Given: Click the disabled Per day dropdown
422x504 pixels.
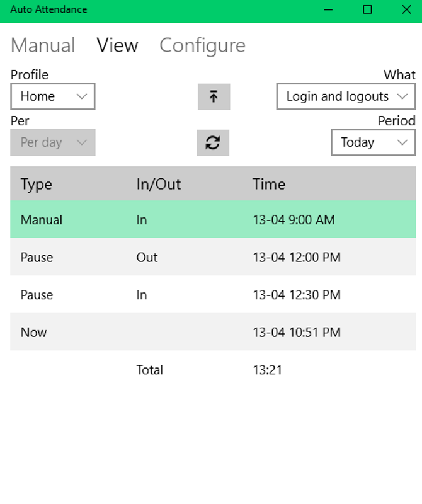Looking at the screenshot, I should click(53, 143).
